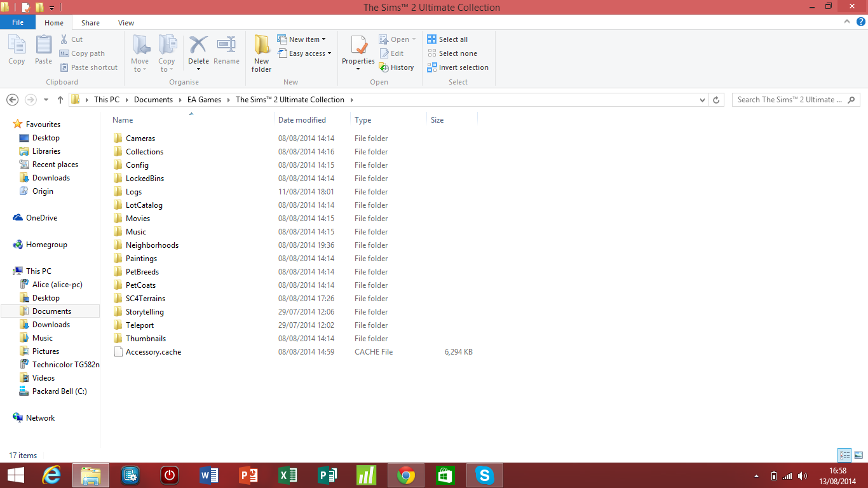Sort files by Date modified column
868x488 pixels.
pos(302,120)
